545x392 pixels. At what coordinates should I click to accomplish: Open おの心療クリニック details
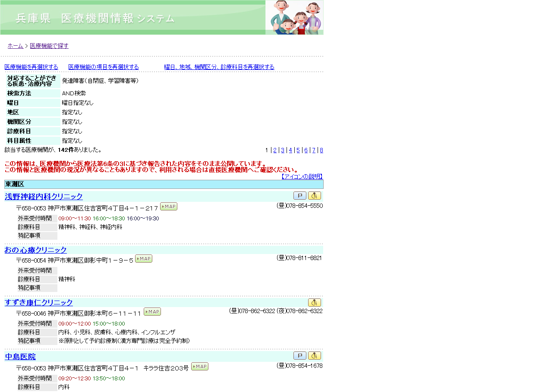[x=36, y=250]
